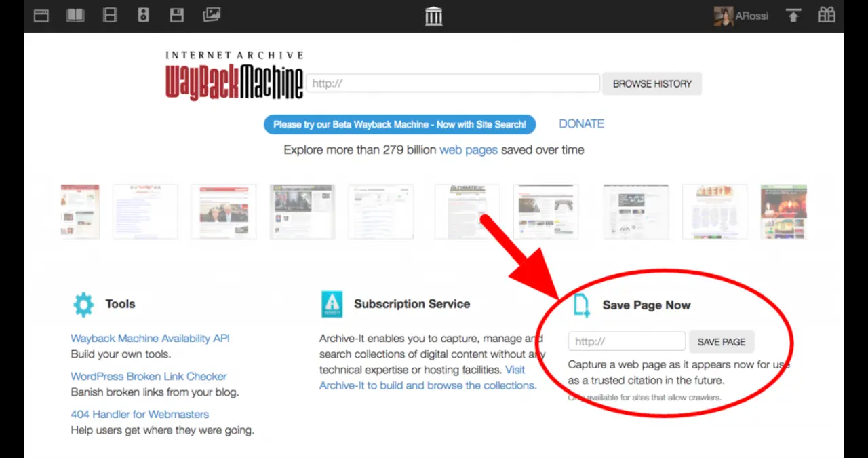Click the BROWSE HISTORY button
This screenshot has width=868, height=458.
tap(652, 83)
